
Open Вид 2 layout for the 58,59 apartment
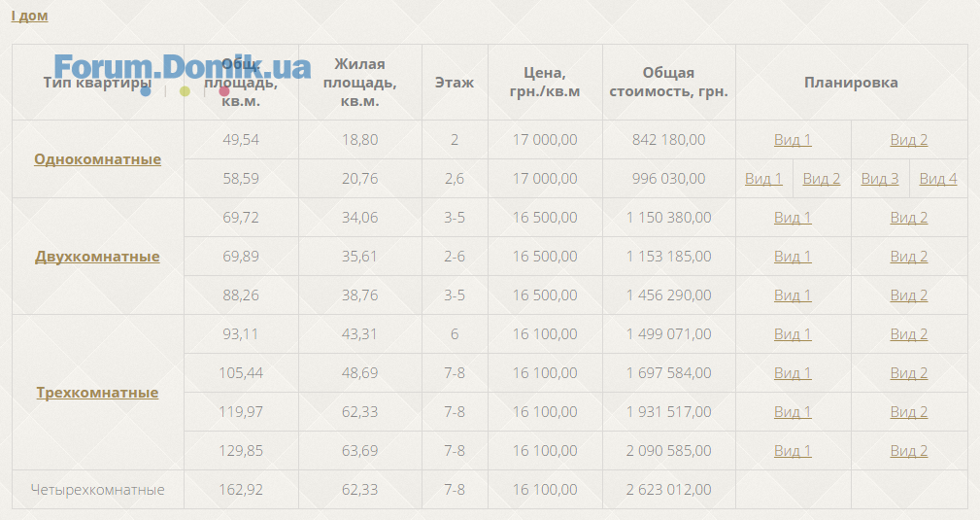[x=822, y=178]
